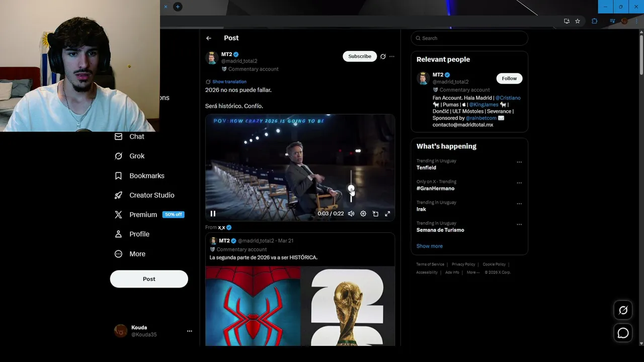Expand the footer More menu
This screenshot has width=644, height=362.
(473, 273)
